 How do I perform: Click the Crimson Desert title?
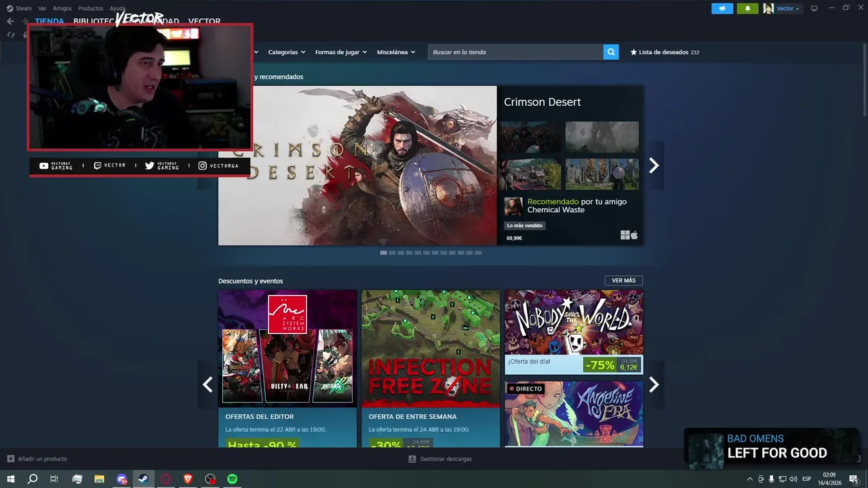tap(542, 102)
